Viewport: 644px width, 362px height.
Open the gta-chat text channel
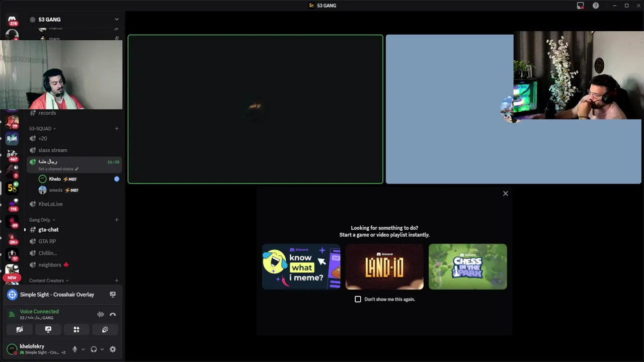click(x=74, y=230)
